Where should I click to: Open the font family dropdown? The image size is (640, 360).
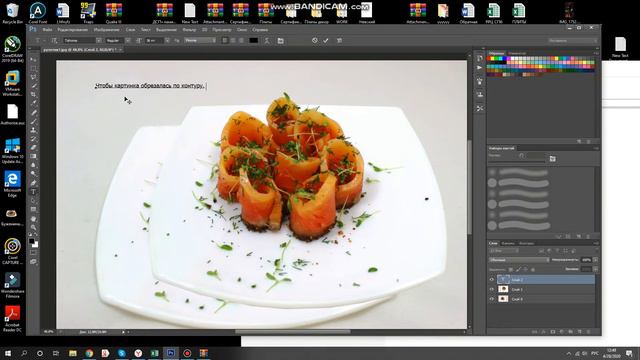click(x=98, y=40)
